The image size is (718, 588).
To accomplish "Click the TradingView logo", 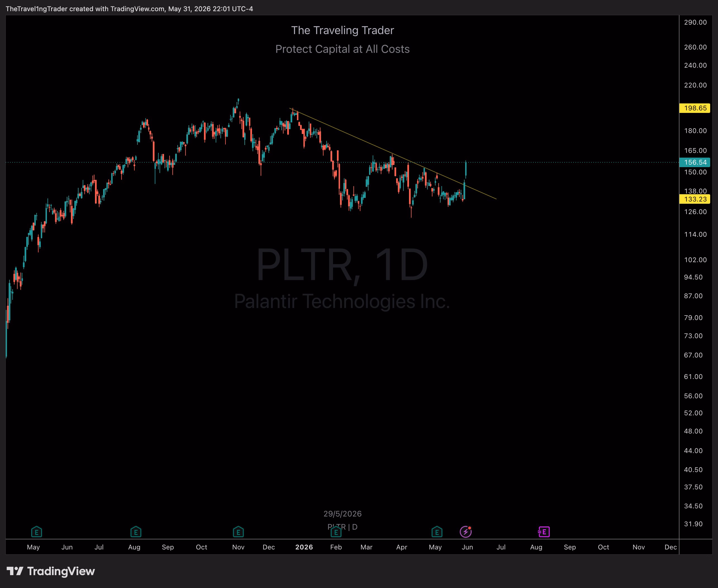I will 51,571.
